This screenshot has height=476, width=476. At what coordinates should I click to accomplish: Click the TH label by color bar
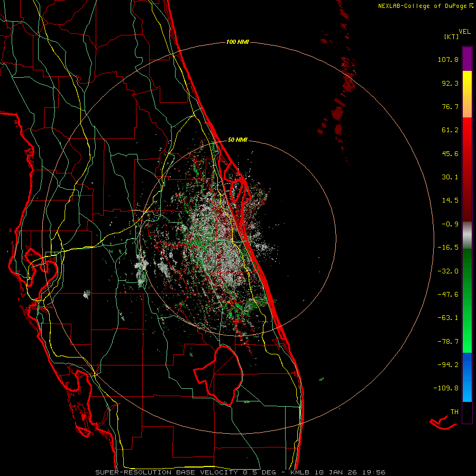tap(454, 411)
